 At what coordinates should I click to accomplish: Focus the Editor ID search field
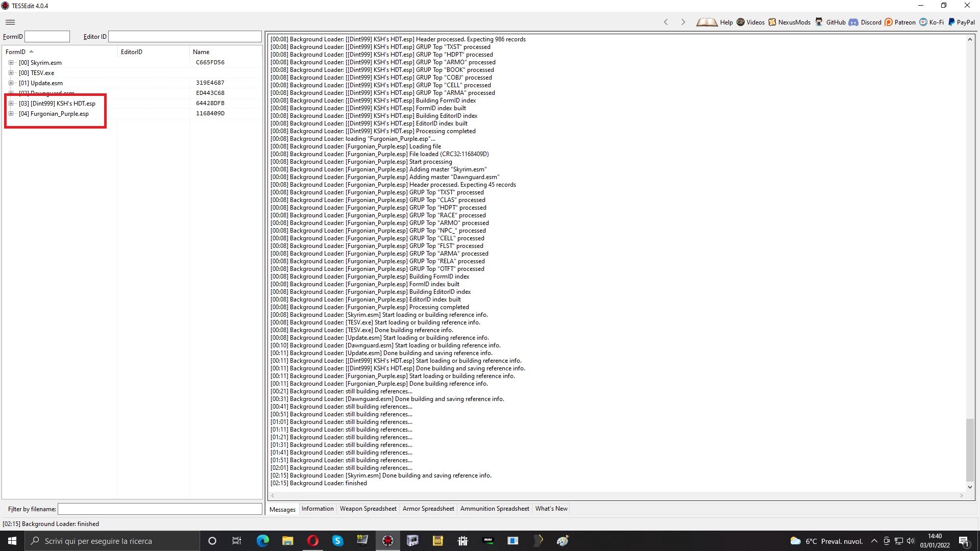(x=185, y=37)
